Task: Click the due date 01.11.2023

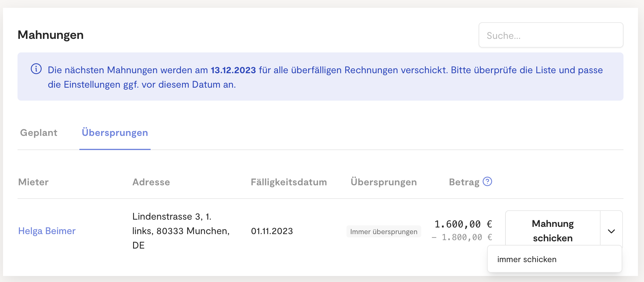Action: coord(272,231)
